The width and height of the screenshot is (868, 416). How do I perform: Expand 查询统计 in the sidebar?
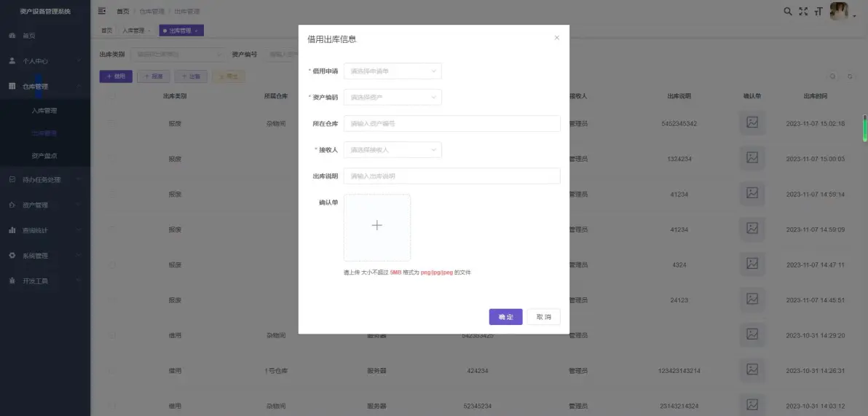pos(45,230)
